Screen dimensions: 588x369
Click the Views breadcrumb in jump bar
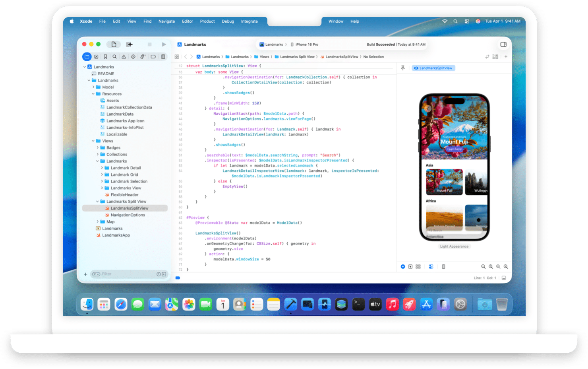(x=262, y=57)
